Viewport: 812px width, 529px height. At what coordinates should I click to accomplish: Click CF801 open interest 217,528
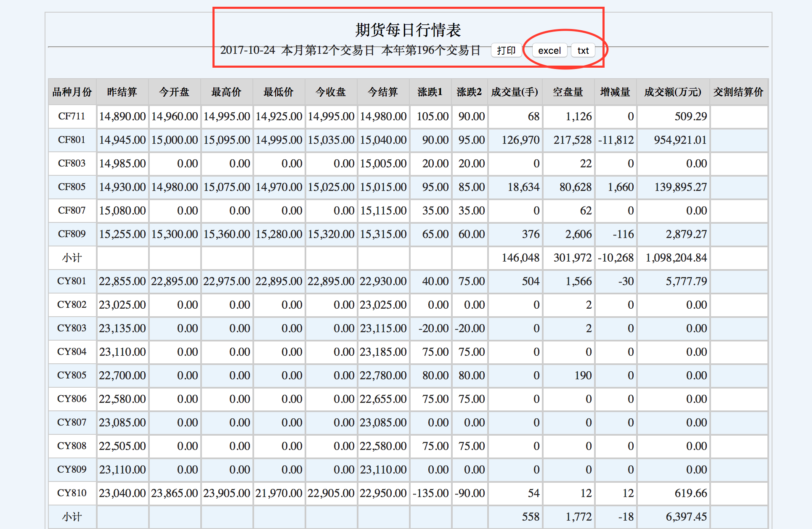coord(573,140)
